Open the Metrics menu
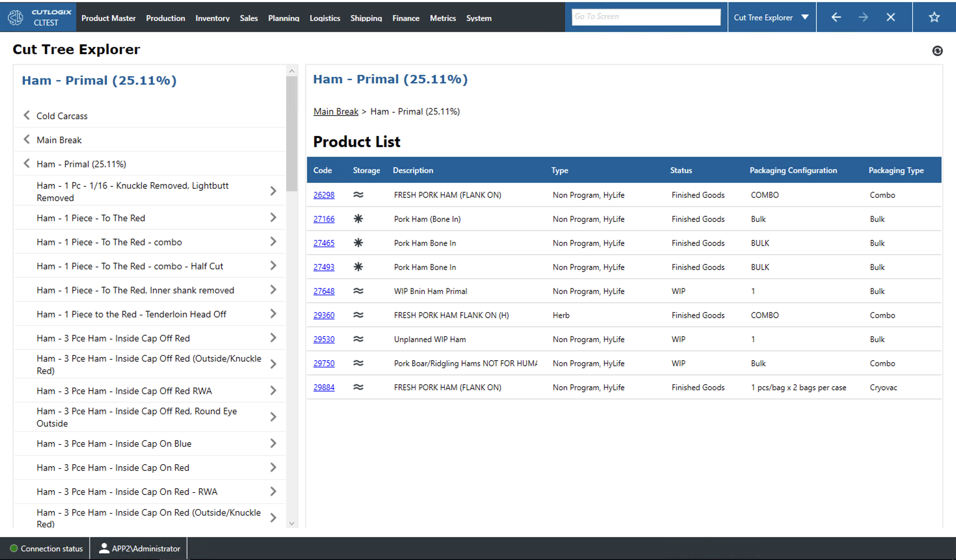 [443, 18]
